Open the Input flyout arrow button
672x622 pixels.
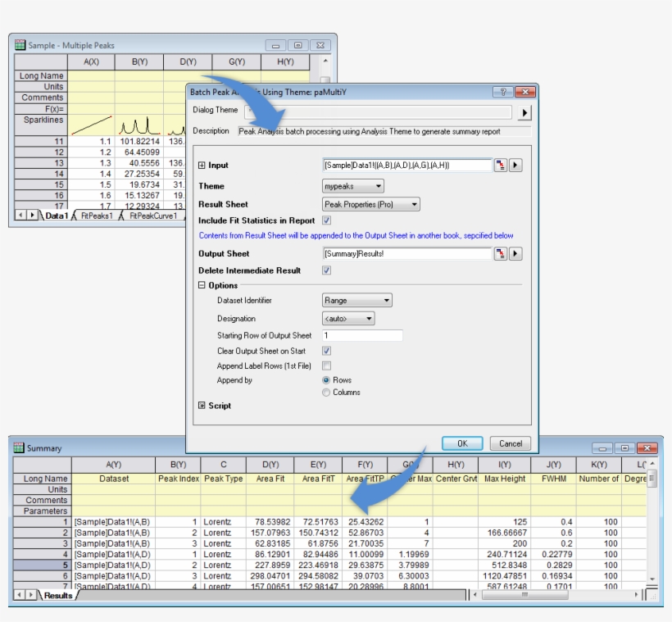pyautogui.click(x=515, y=165)
